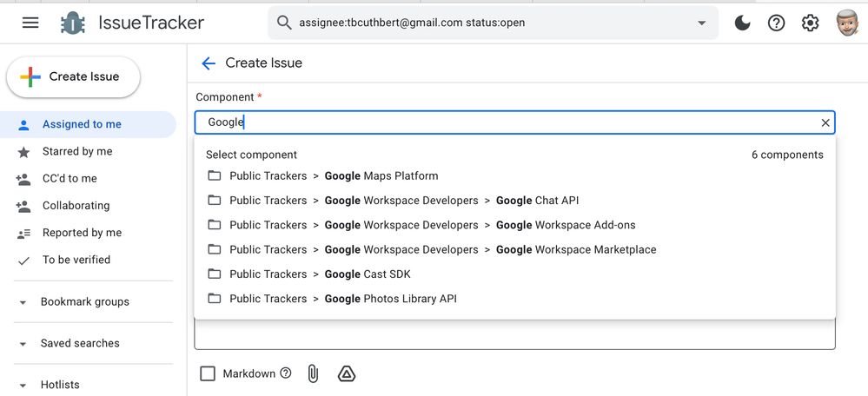Expand Saved searches section
The width and height of the screenshot is (868, 396).
23,344
